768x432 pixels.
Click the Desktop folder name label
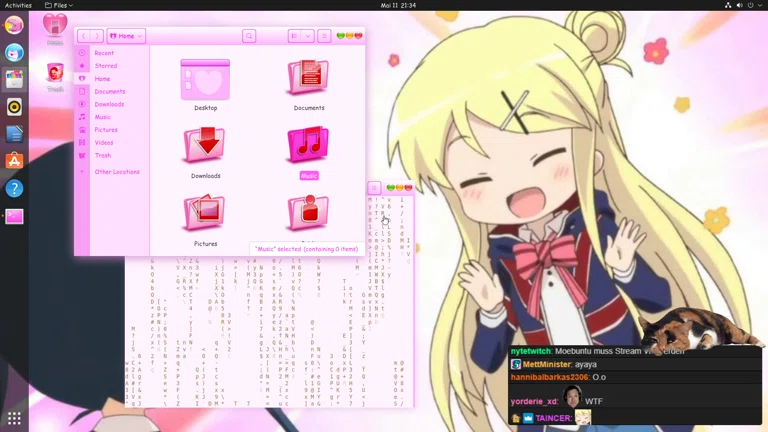click(x=206, y=108)
